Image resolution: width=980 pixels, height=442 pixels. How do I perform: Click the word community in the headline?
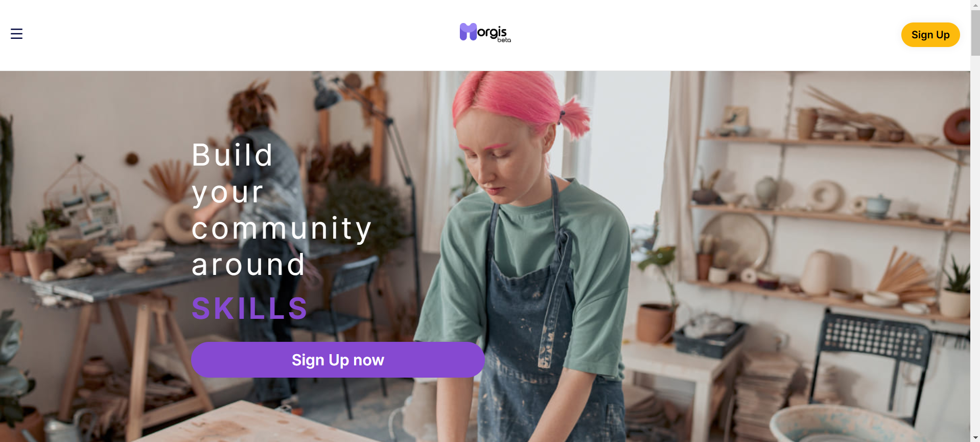282,228
